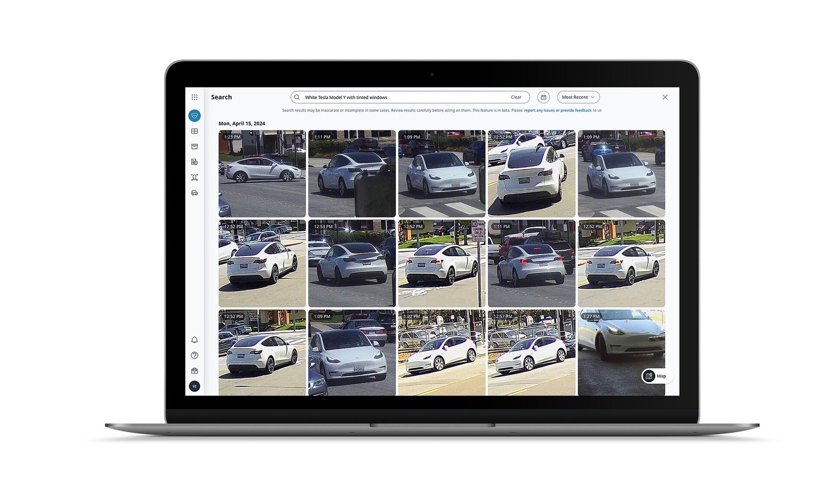Open the help question mark icon

pos(194,355)
